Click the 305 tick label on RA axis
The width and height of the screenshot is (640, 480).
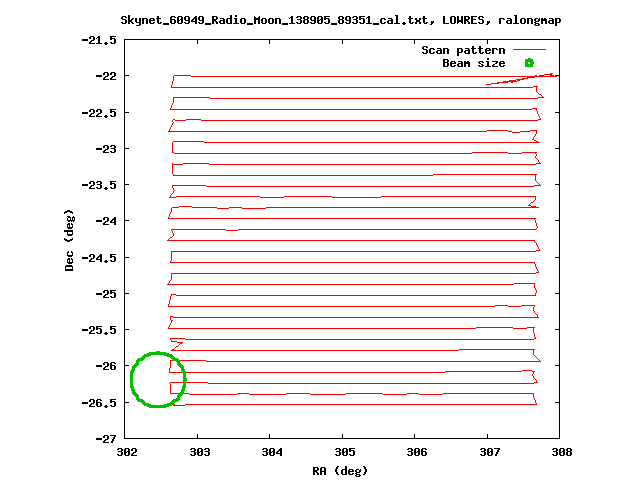pyautogui.click(x=343, y=452)
